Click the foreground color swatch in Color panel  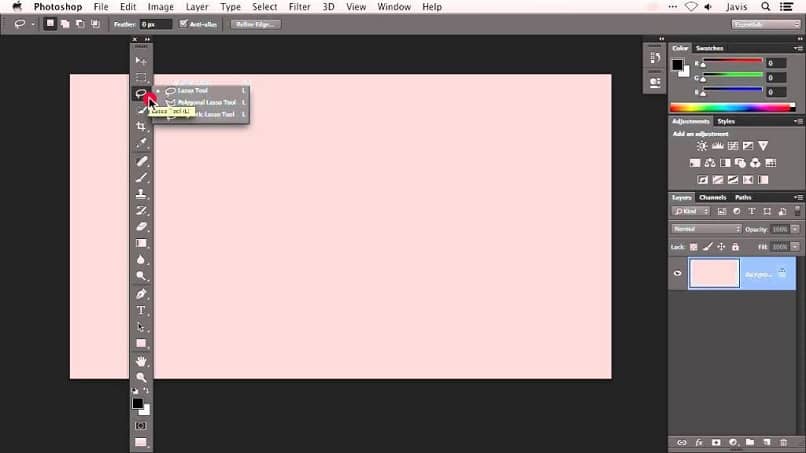coord(677,65)
